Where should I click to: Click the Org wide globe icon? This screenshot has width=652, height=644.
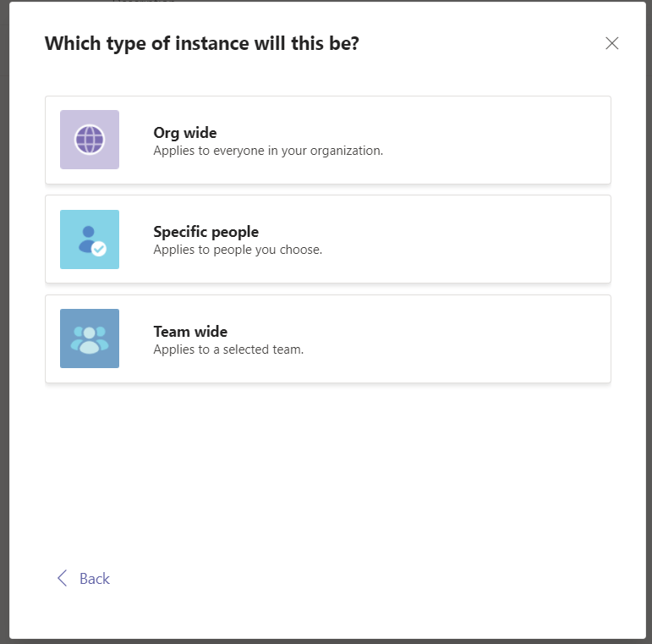click(x=90, y=140)
